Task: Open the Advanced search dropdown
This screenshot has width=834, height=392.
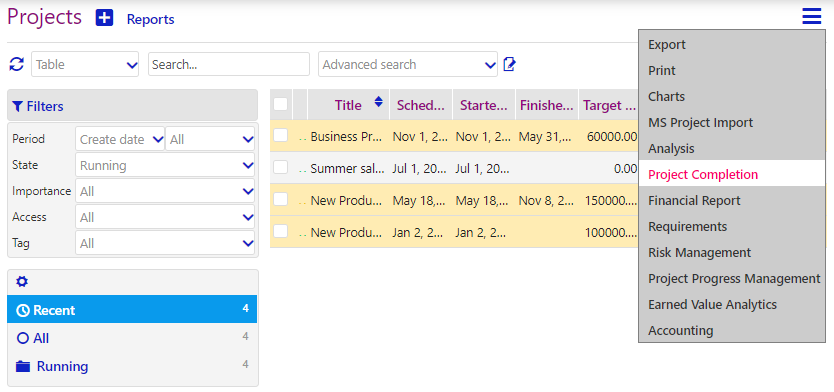Action: click(408, 64)
